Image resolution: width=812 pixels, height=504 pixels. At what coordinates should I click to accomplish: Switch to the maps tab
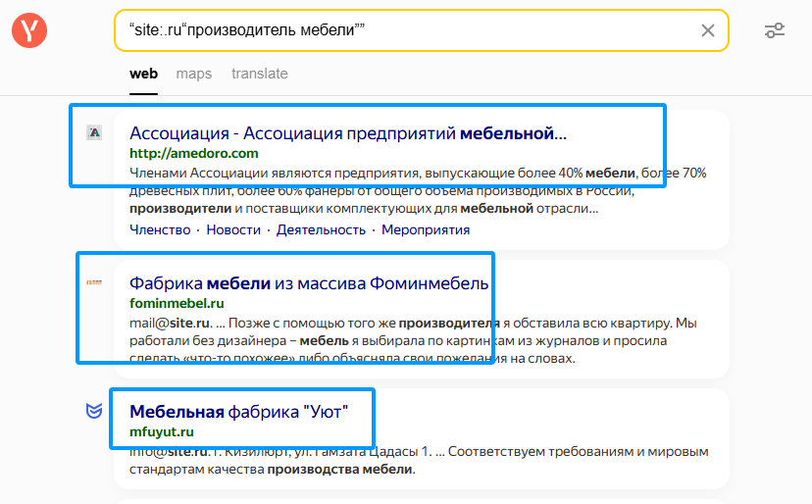(x=193, y=74)
